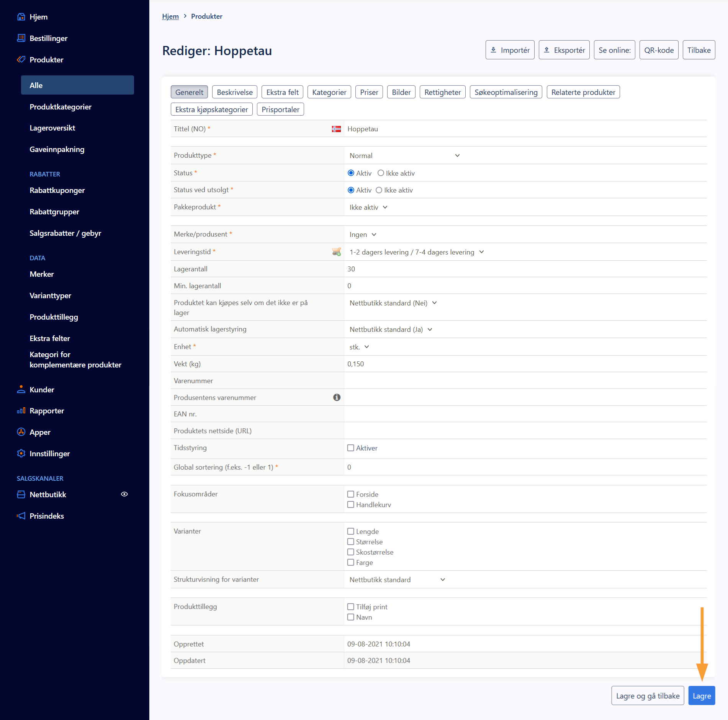The image size is (728, 720).
Task: Check Handlekurv focus area
Action: tap(350, 504)
